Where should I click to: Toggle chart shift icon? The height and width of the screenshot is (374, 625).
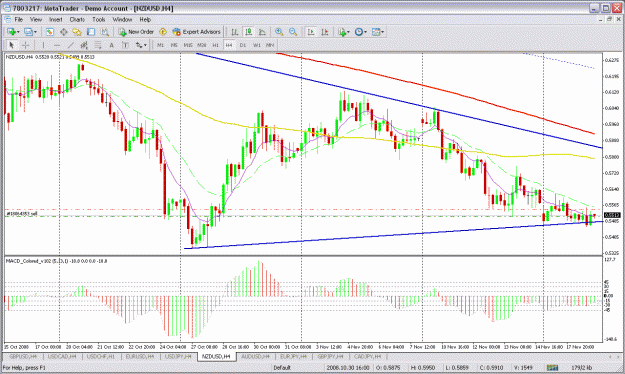(325, 32)
